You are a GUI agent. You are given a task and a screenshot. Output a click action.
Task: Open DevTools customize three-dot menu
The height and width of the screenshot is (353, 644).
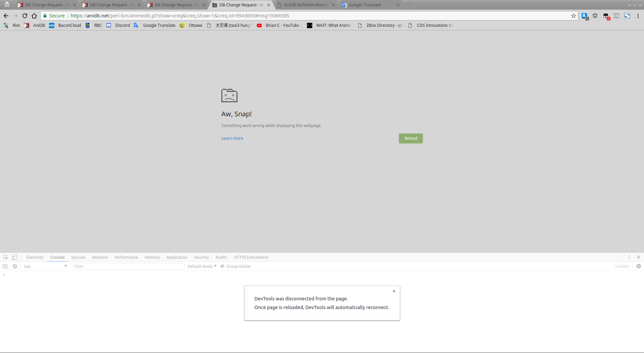(x=629, y=257)
